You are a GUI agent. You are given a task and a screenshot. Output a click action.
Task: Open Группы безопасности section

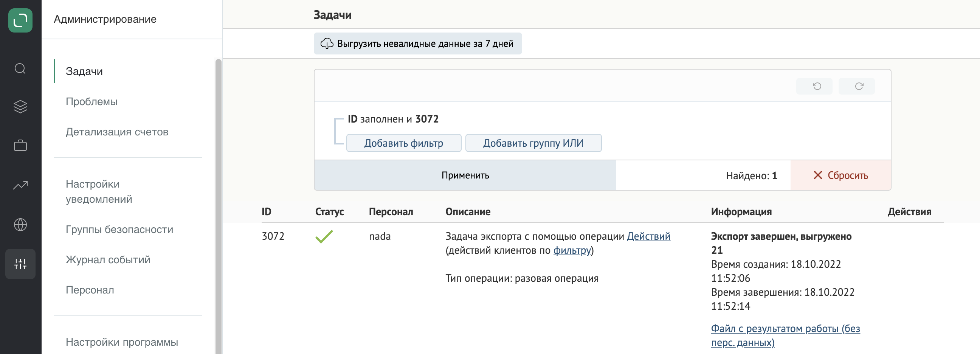[119, 229]
